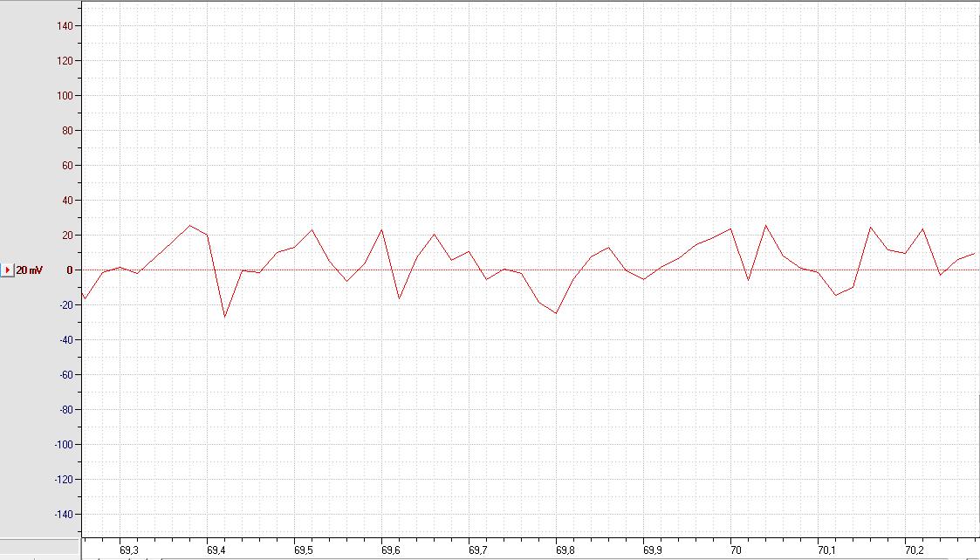
Task: Click the -100 label on voltage axis
Action: tap(63, 444)
